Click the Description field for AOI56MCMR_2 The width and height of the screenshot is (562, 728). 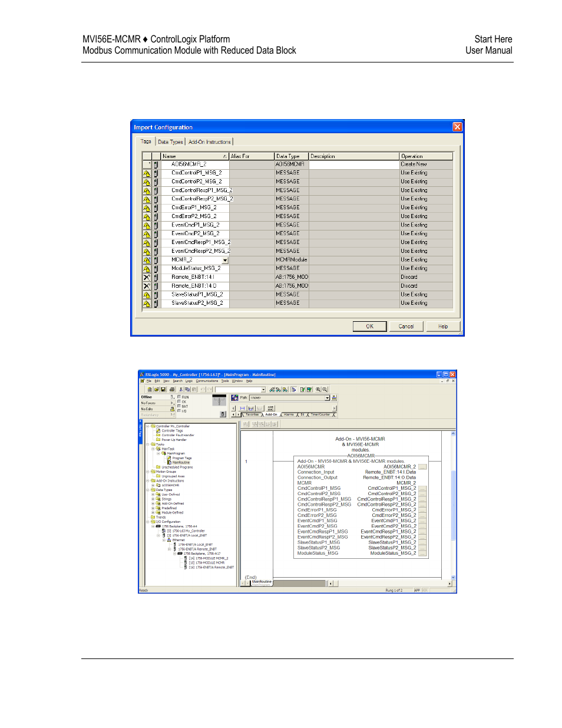(354, 164)
